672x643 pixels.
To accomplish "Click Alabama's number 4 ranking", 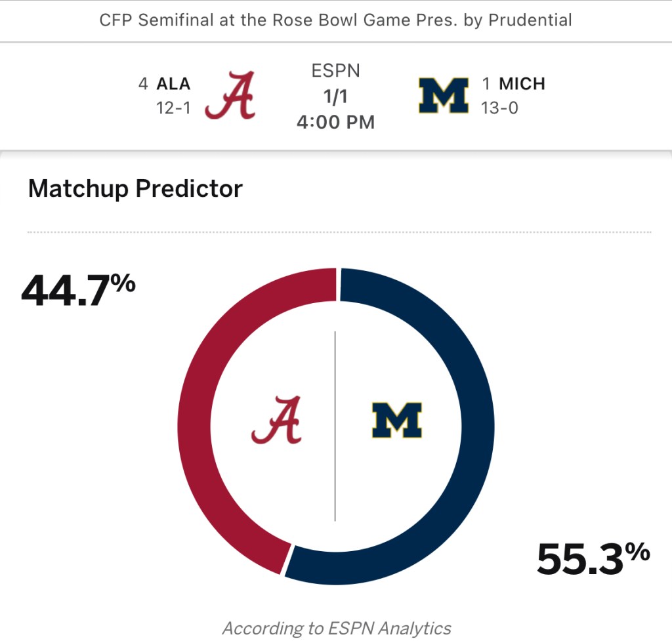I will tap(143, 84).
